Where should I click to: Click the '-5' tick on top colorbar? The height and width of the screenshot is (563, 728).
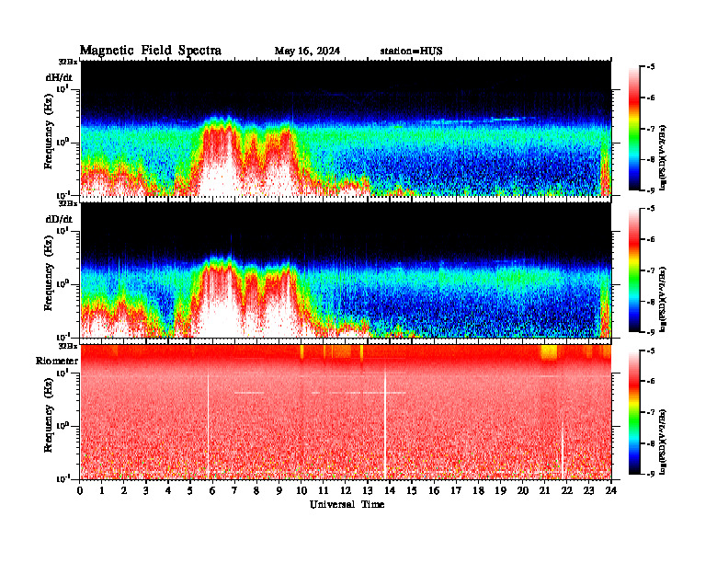651,67
